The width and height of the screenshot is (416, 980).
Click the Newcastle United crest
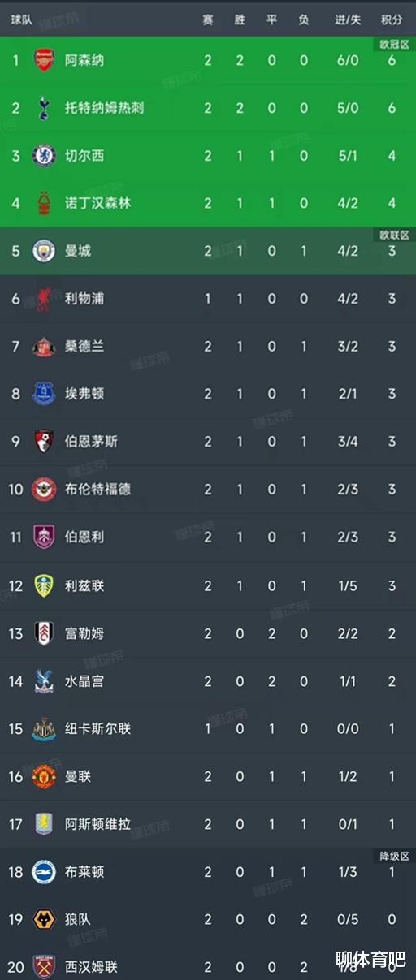(x=44, y=728)
